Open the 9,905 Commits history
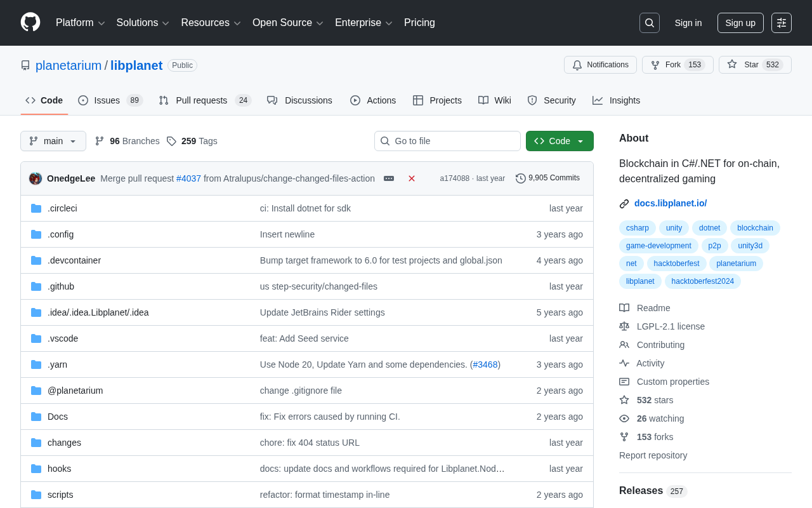 pos(548,178)
